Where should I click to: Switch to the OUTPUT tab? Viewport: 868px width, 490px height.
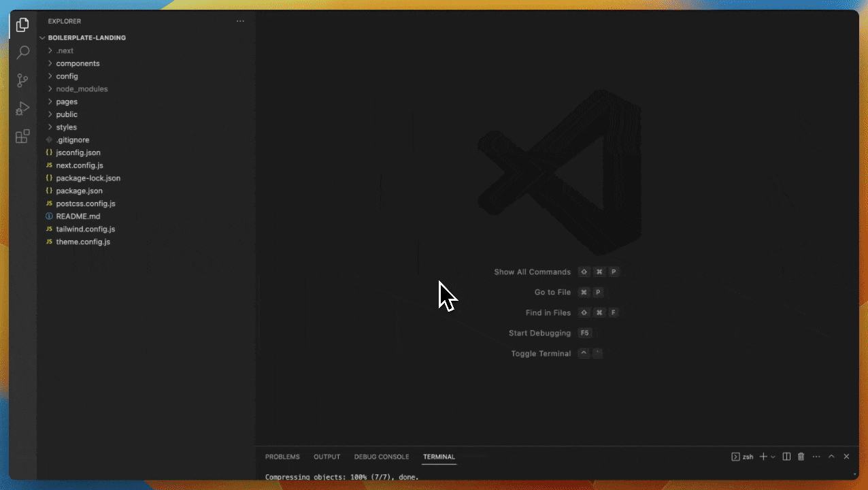coord(327,457)
